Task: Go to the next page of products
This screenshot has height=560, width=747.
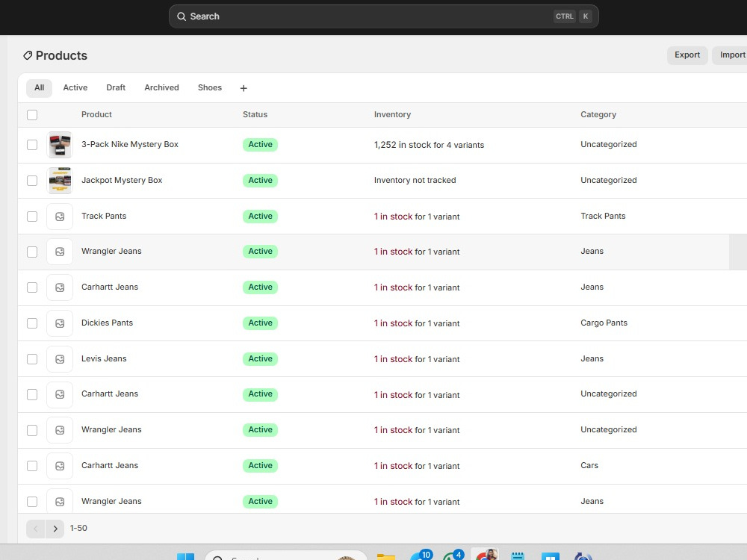Action: [x=55, y=529]
